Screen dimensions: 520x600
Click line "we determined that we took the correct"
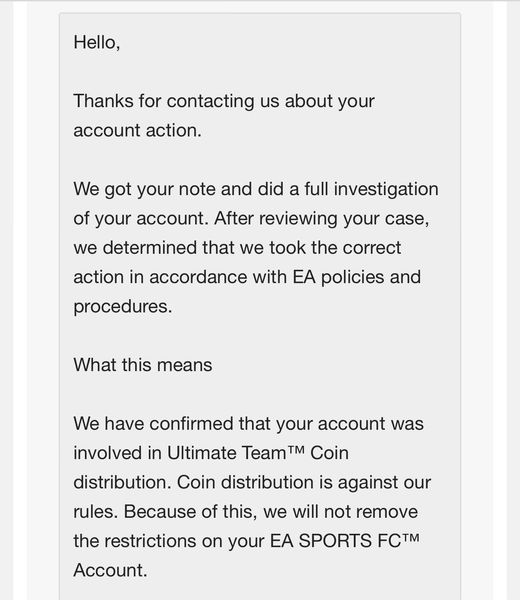point(237,248)
